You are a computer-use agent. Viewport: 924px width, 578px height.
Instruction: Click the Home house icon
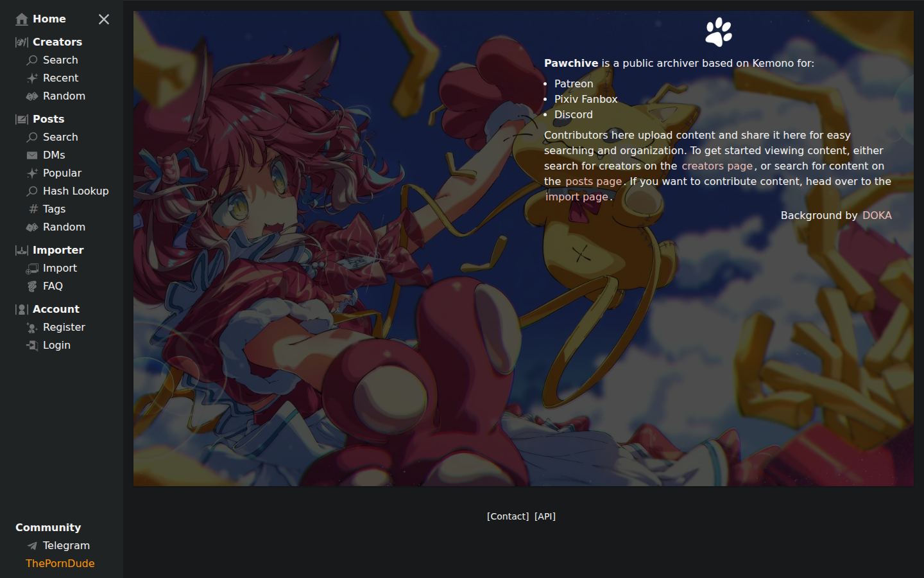pos(22,19)
